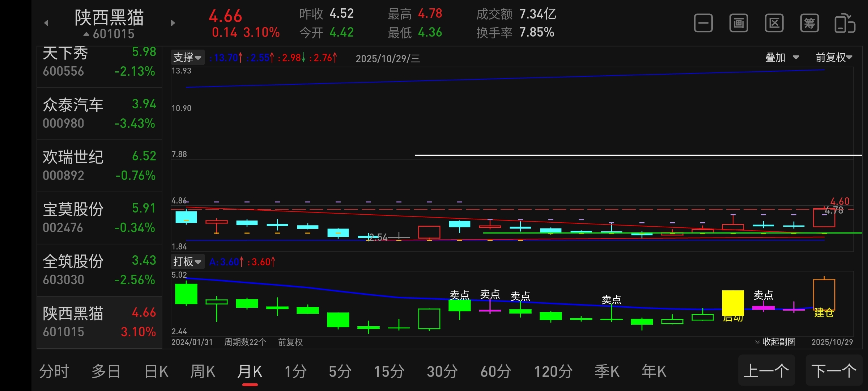
Task: Select 众泰汽车 in the stock list
Action: (x=99, y=114)
